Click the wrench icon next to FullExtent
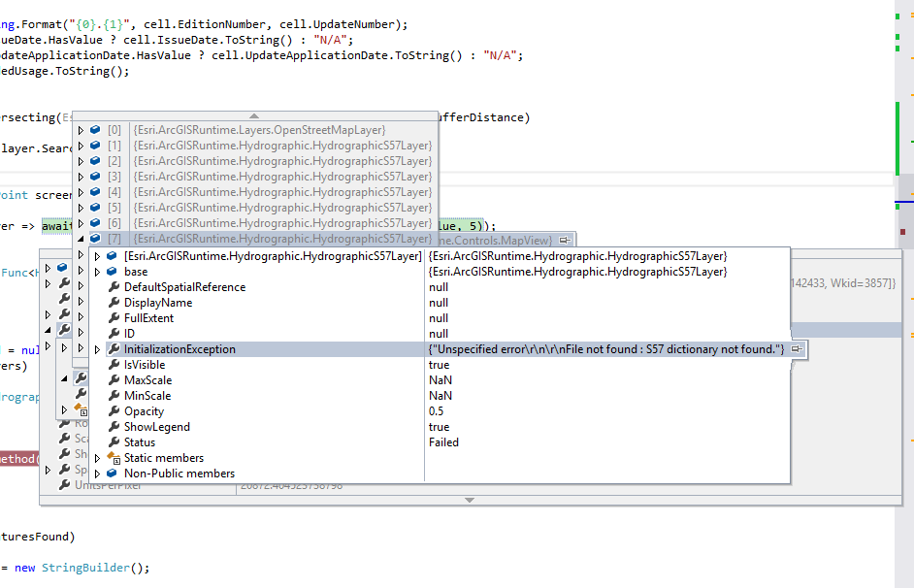914x588 pixels. [x=114, y=318]
